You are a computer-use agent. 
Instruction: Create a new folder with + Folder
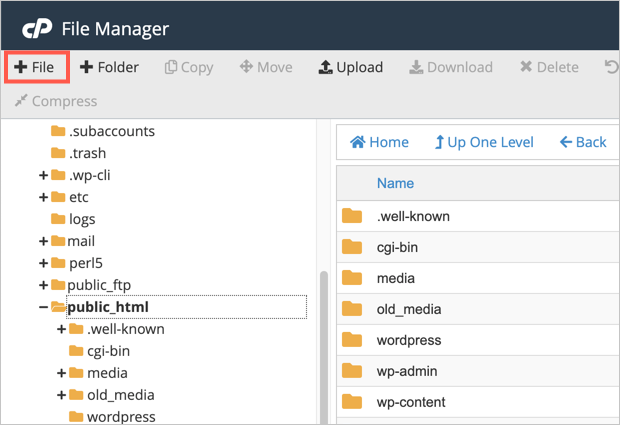[x=109, y=67]
